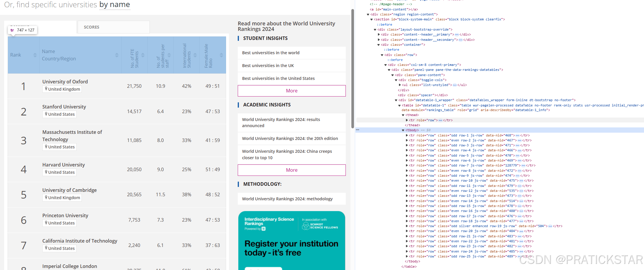The width and height of the screenshot is (644, 270).
Task: Click Interdisciplinary Science Rankings banner ad
Action: coord(292,241)
